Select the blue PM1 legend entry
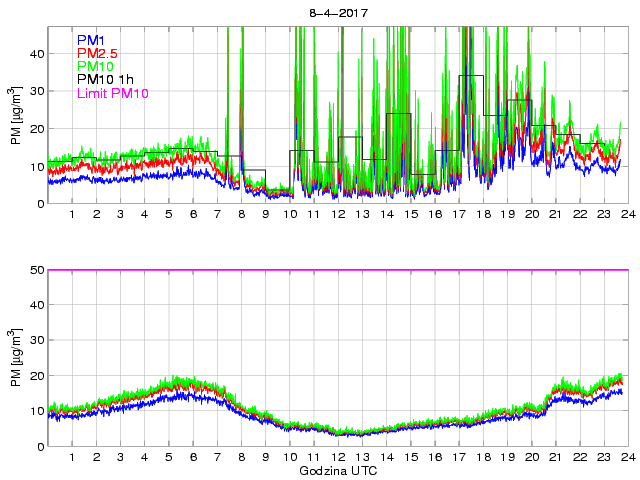This screenshot has height=480, width=640. (x=91, y=39)
